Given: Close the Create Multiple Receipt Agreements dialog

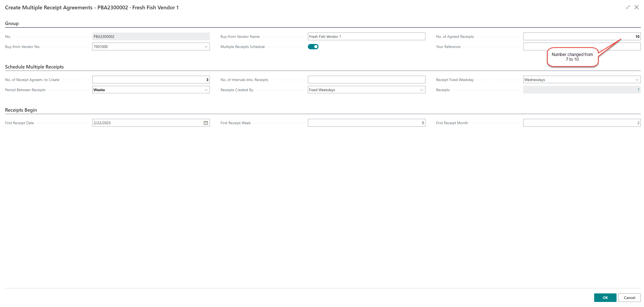Looking at the screenshot, I should pos(637,7).
